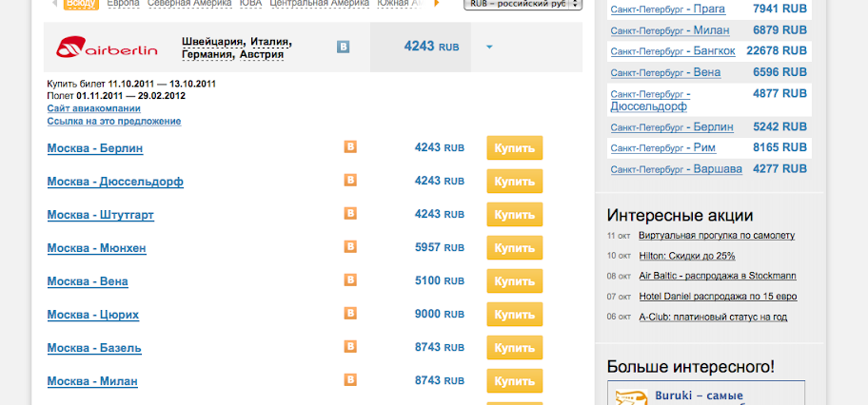Open Hotel Daniel распродажа по 15 евро
868x405 pixels.
[x=718, y=297]
